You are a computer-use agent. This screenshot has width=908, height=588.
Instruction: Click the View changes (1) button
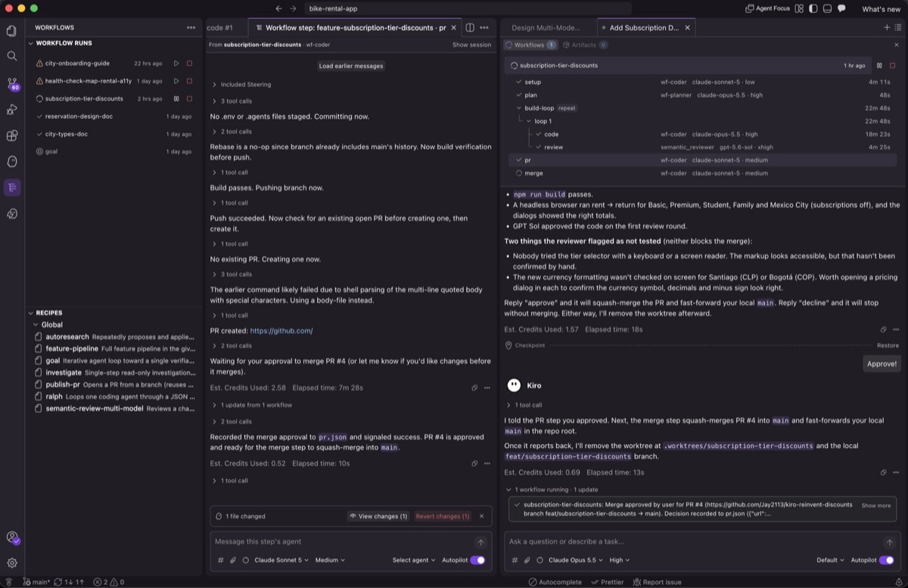coord(378,516)
